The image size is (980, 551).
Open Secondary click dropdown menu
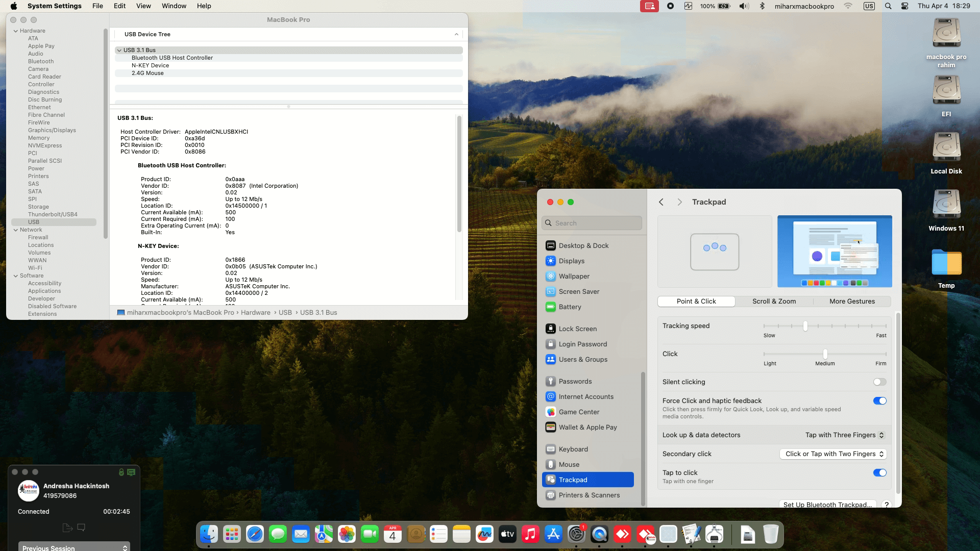click(832, 454)
